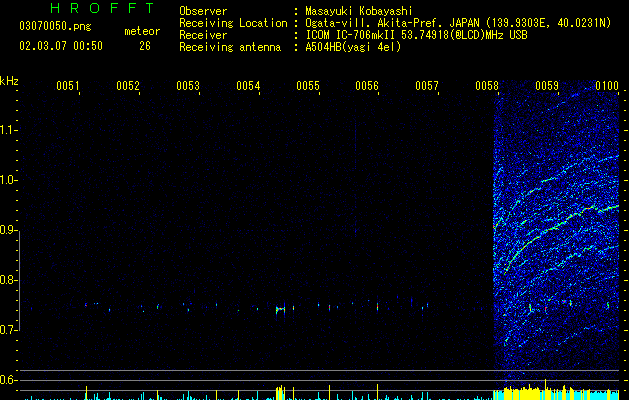Viewport: 629px width, 400px height.
Task: Click time marker 0052
Action: tap(128, 86)
